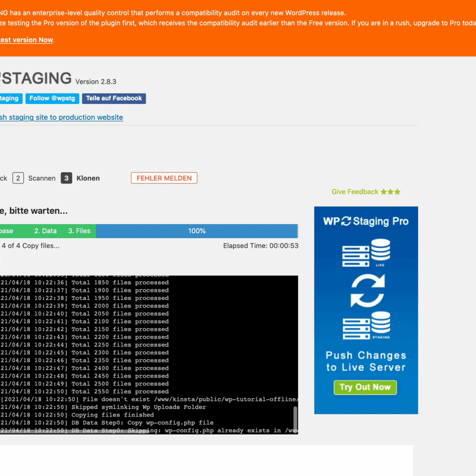476x476 pixels.
Task: Click the 3. Files progress segment
Action: (79, 231)
